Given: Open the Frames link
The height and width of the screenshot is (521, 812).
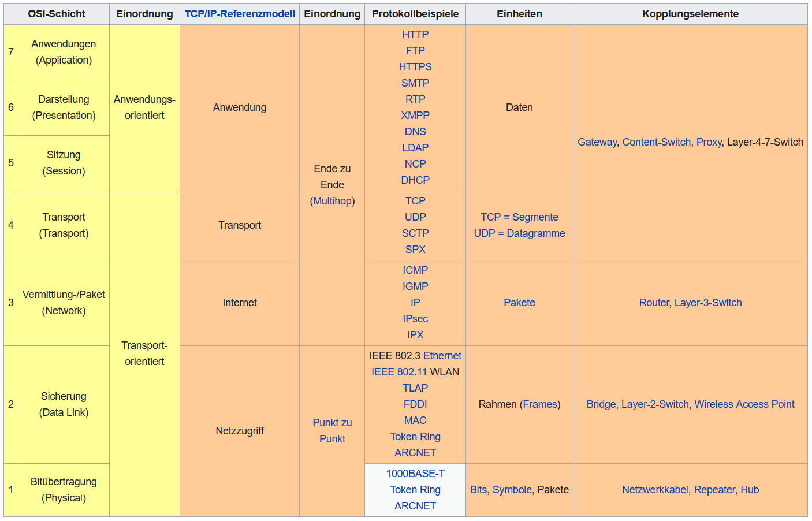Looking at the screenshot, I should 540,404.
